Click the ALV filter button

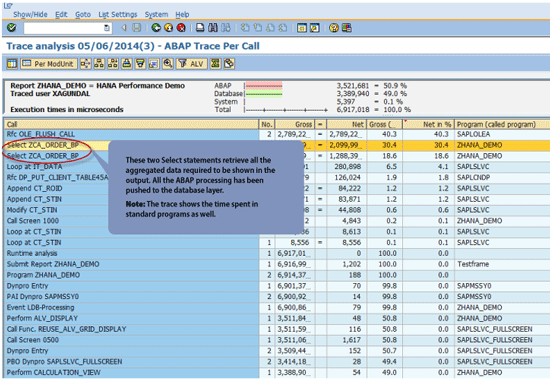click(x=191, y=64)
